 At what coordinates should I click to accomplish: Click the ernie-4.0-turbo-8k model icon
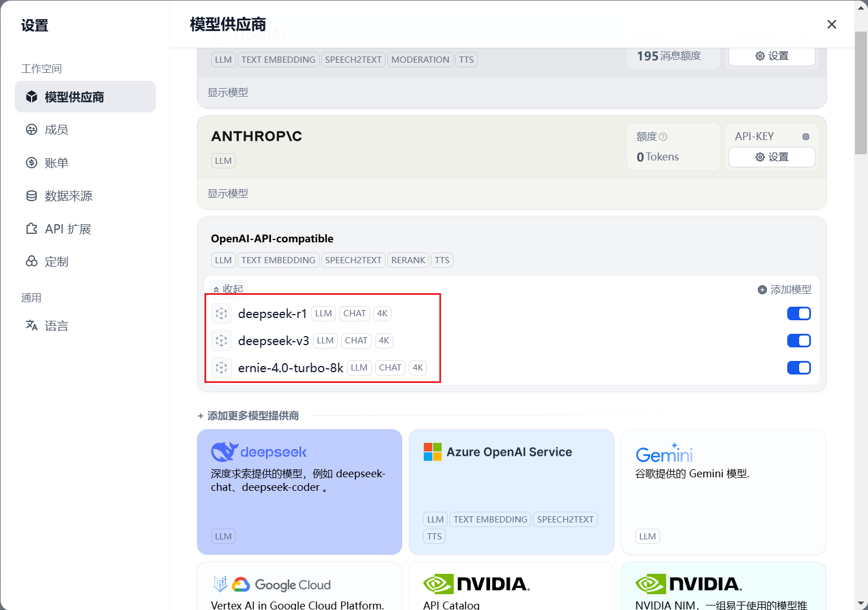tap(221, 368)
